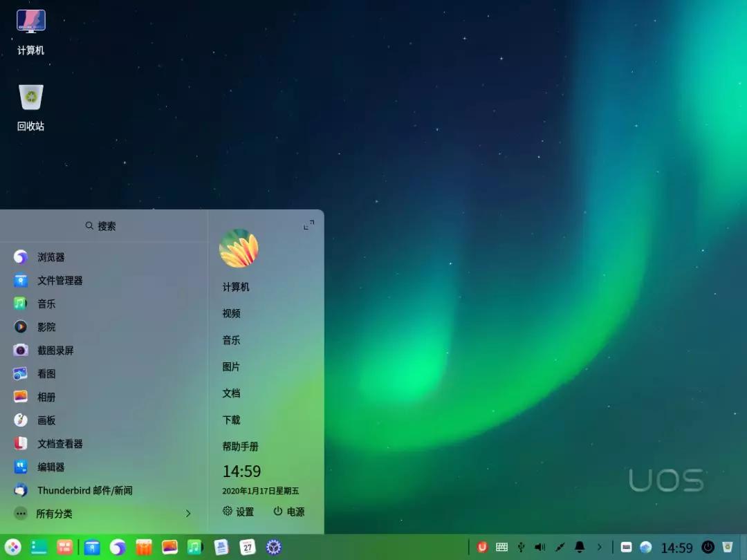Open the Calendar showing date 27
Screen dimensions: 747x560
[247, 547]
